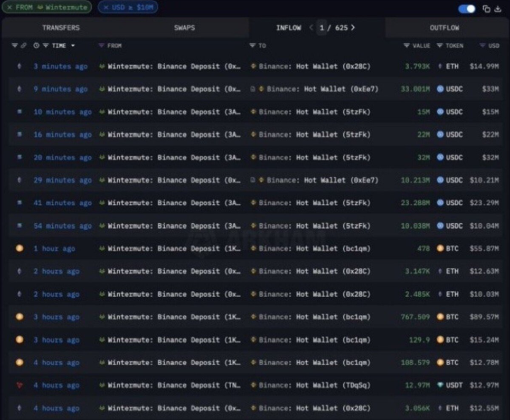Click Ethereum chain icon in 3 minutes row
The image size is (510, 420).
click(x=19, y=66)
